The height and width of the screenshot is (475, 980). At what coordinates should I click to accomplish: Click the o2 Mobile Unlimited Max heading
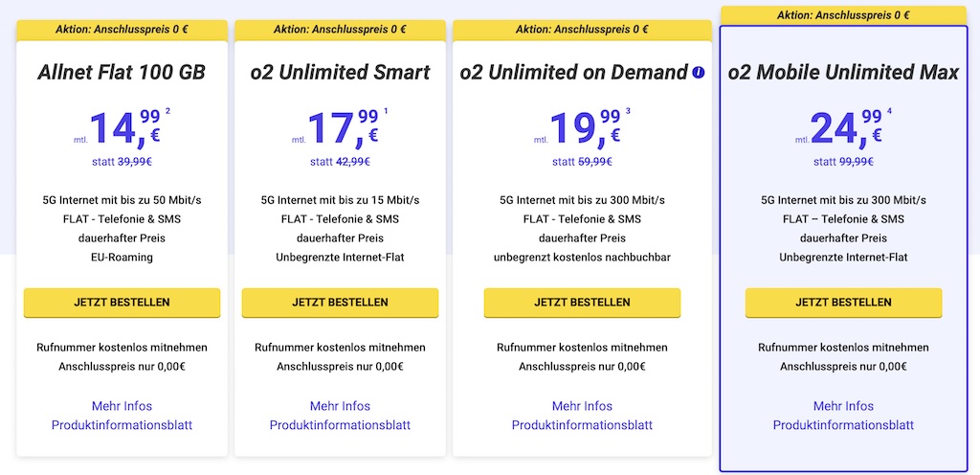pos(844,73)
